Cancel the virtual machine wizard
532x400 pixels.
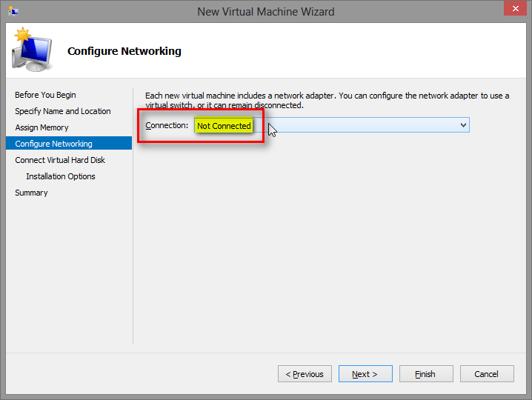pos(486,374)
